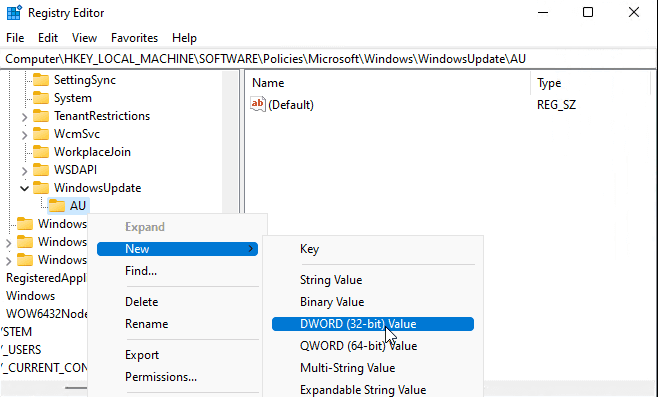Click the (Default) string value ab icon
Screen dimensions: 658x397
click(258, 104)
